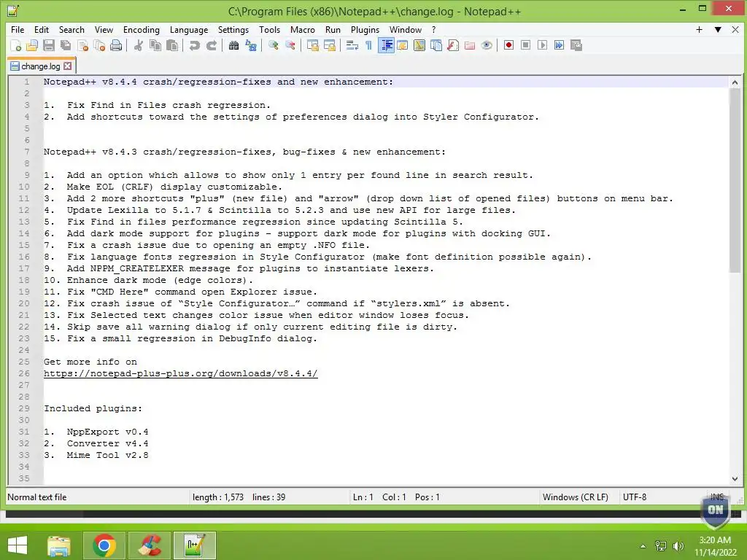This screenshot has width=747, height=560.
Task: Toggle synchronized vertical scrolling icon
Action: 312,45
